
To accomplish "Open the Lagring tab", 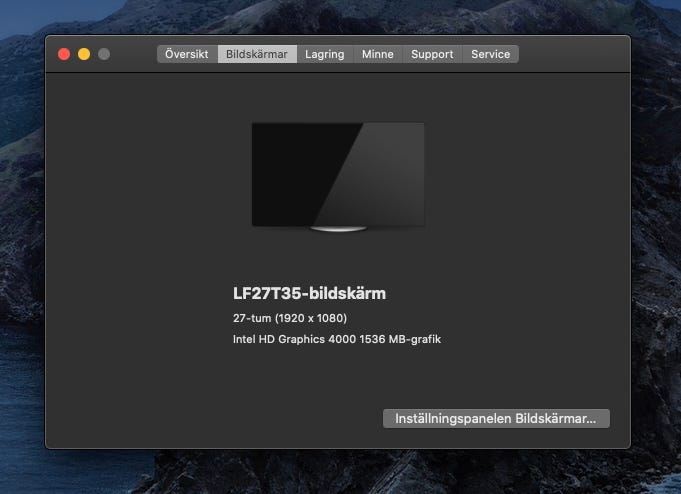I will [x=324, y=54].
